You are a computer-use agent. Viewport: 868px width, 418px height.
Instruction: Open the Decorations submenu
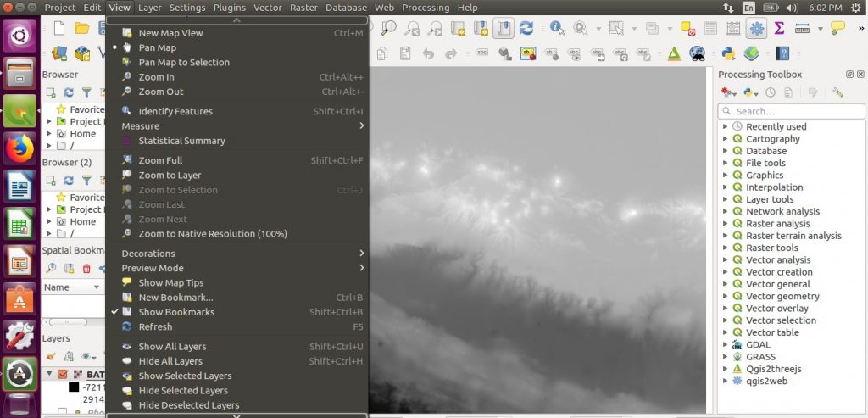[x=237, y=254]
